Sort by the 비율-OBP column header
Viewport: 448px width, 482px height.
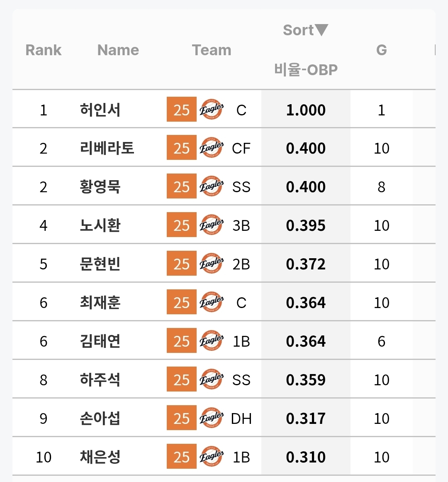point(306,69)
